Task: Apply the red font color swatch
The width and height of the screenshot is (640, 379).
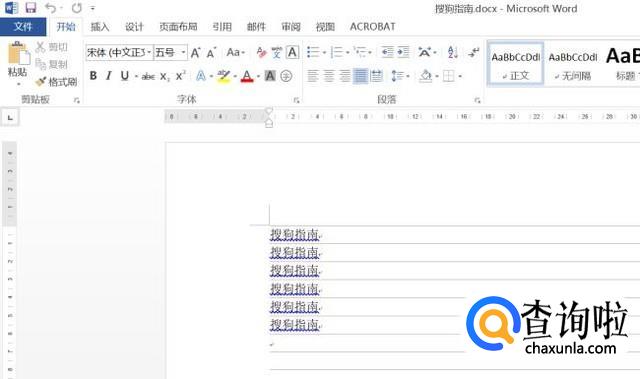Action: click(247, 76)
